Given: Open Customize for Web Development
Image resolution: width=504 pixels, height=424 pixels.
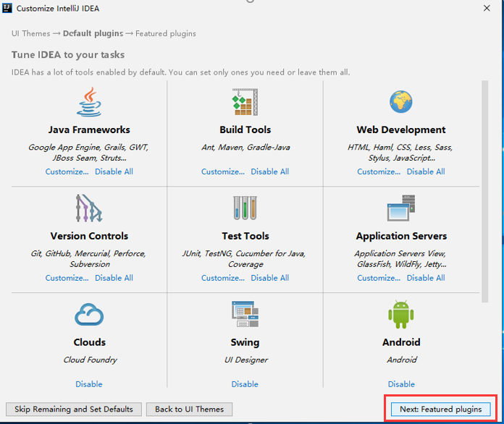Looking at the screenshot, I should tap(379, 171).
